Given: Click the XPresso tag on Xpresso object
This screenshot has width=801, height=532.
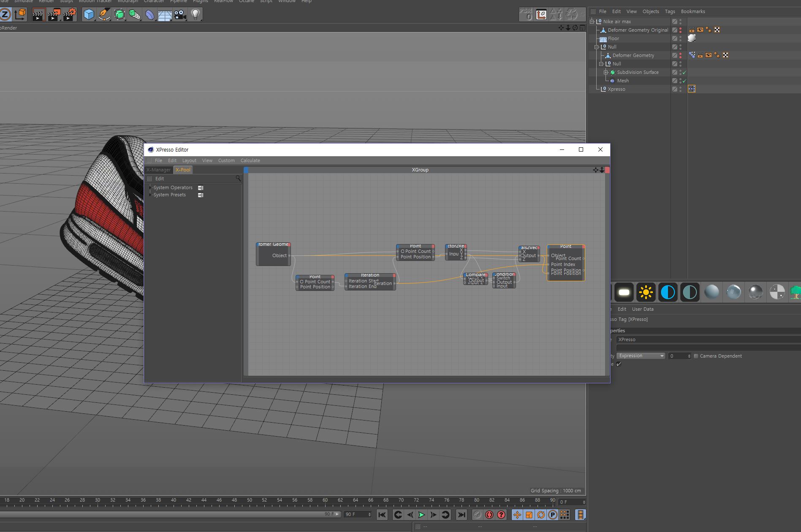Looking at the screenshot, I should coord(692,89).
